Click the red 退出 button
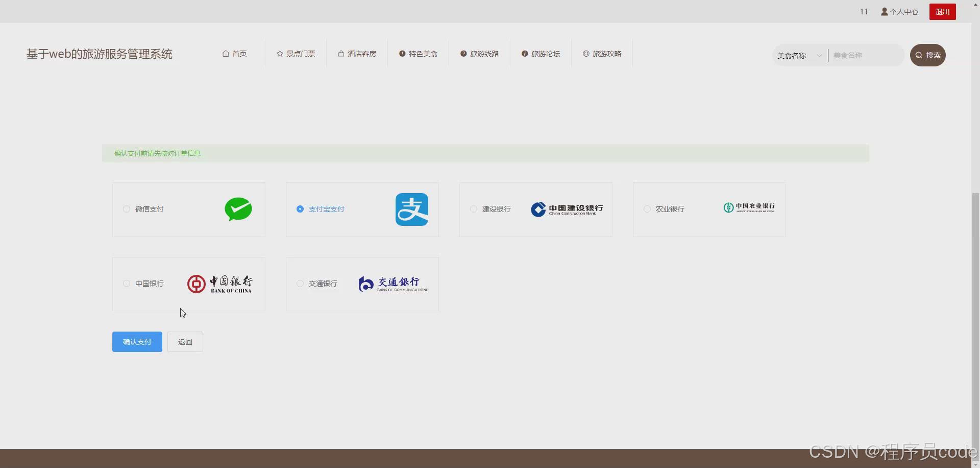 pyautogui.click(x=942, y=12)
